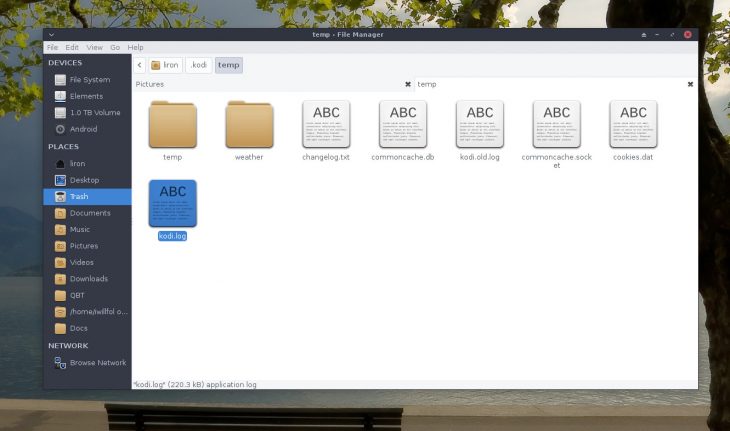This screenshot has width=730, height=431.
Task: Click the shade/roll-up window button
Action: (x=644, y=35)
